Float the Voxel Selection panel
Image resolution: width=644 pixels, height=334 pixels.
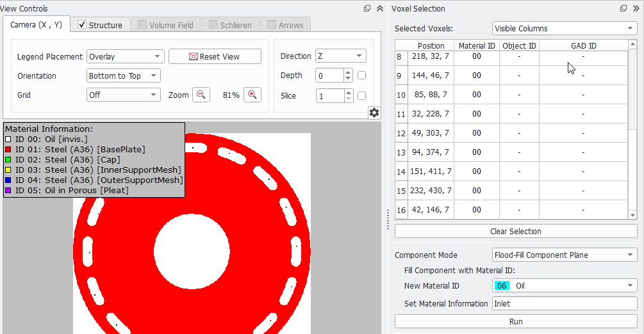tap(623, 8)
